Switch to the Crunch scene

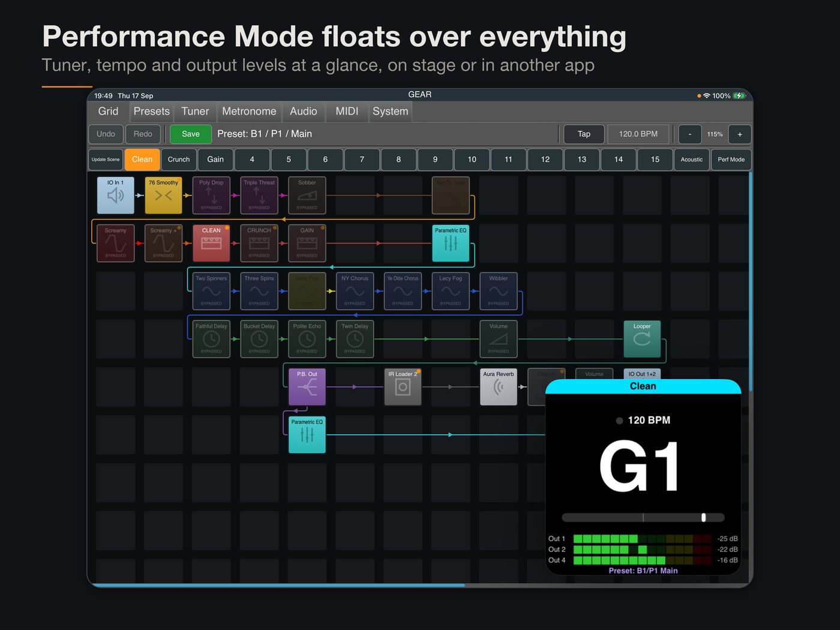pos(179,160)
